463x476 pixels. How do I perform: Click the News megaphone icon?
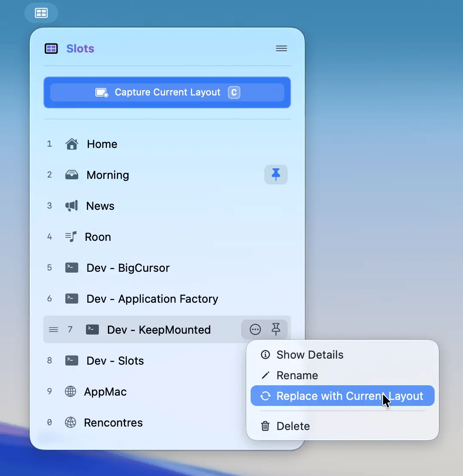(72, 206)
